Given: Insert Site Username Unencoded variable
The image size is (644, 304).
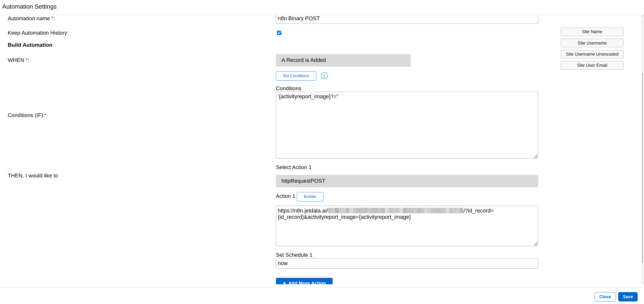Looking at the screenshot, I should coord(592,54).
